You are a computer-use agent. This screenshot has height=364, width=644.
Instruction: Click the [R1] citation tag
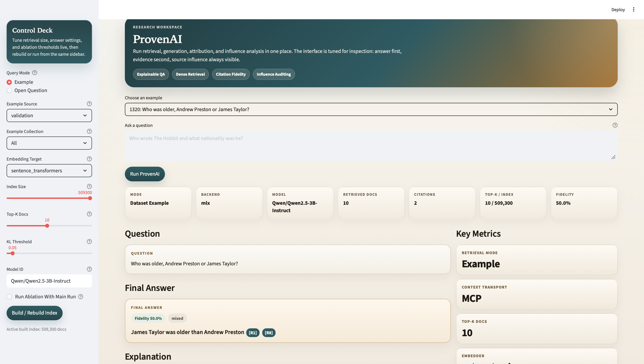(x=253, y=333)
